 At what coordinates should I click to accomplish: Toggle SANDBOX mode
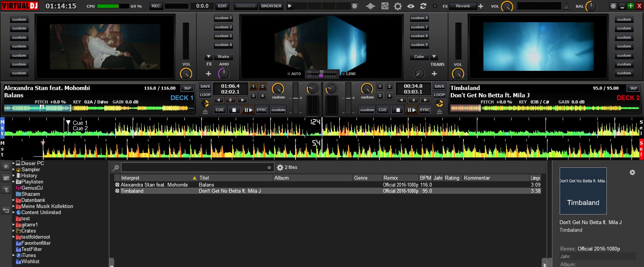245,6
